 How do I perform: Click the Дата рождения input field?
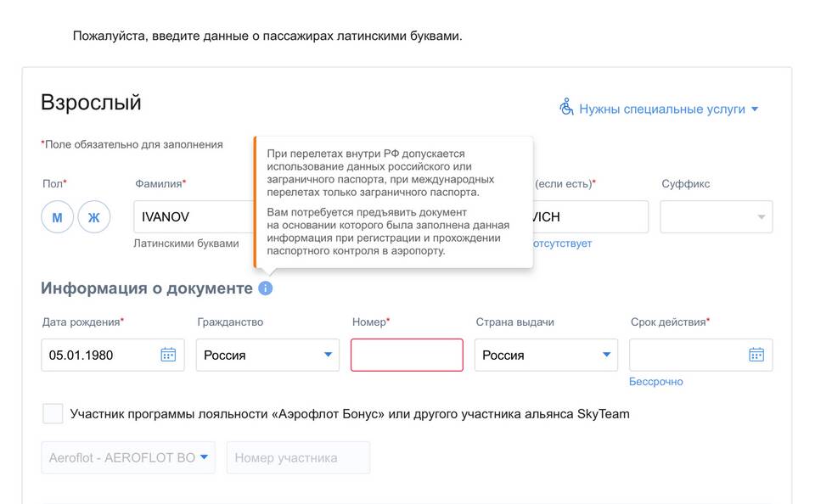click(100, 355)
